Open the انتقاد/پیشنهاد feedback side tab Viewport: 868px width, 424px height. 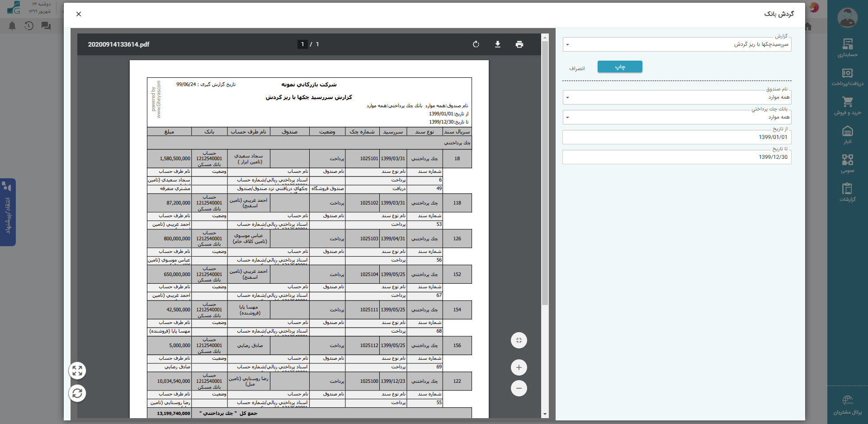coord(8,212)
